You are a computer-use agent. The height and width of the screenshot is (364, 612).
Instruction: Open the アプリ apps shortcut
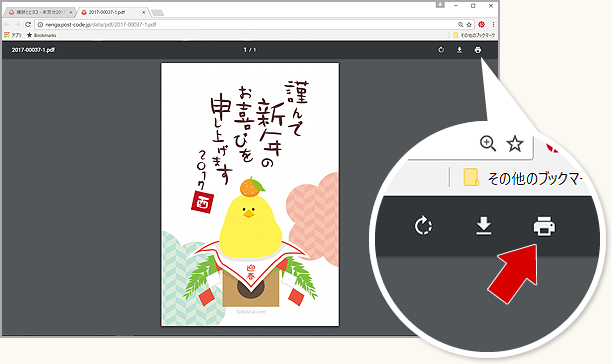tap(13, 35)
